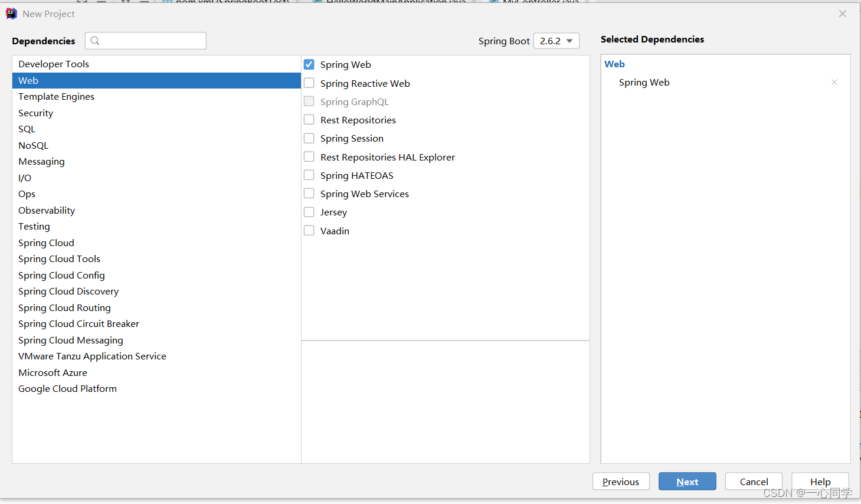Select the Jersey checkbox
Screen dimensions: 861x504
point(309,212)
